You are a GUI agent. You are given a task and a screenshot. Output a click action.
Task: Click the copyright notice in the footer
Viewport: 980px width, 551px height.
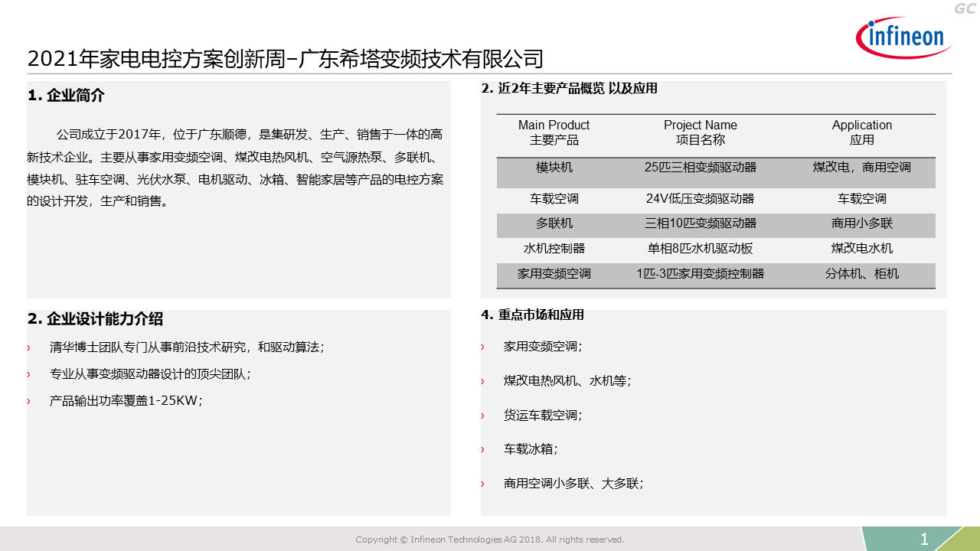pyautogui.click(x=490, y=540)
